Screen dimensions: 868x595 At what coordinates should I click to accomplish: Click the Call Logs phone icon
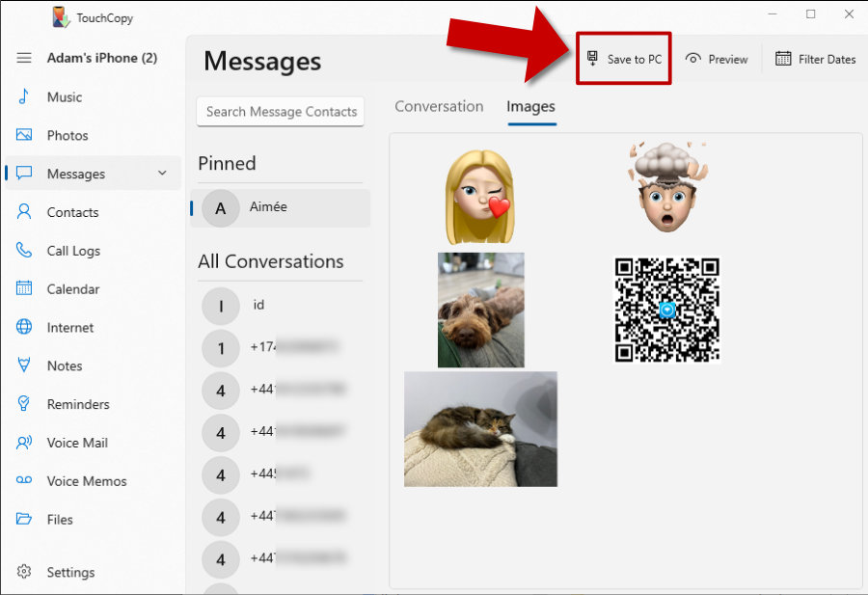coord(24,250)
